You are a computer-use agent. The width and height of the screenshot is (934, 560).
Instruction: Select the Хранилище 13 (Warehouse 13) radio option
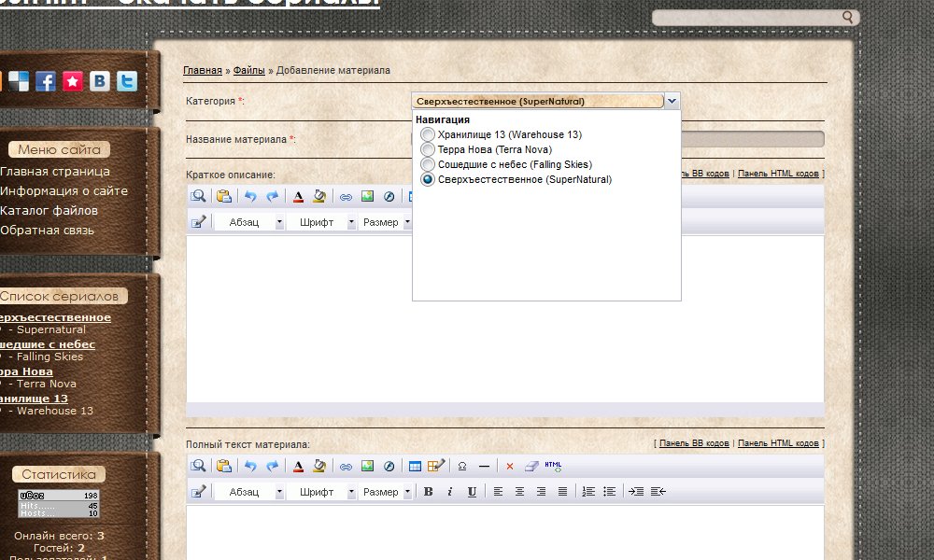point(428,135)
